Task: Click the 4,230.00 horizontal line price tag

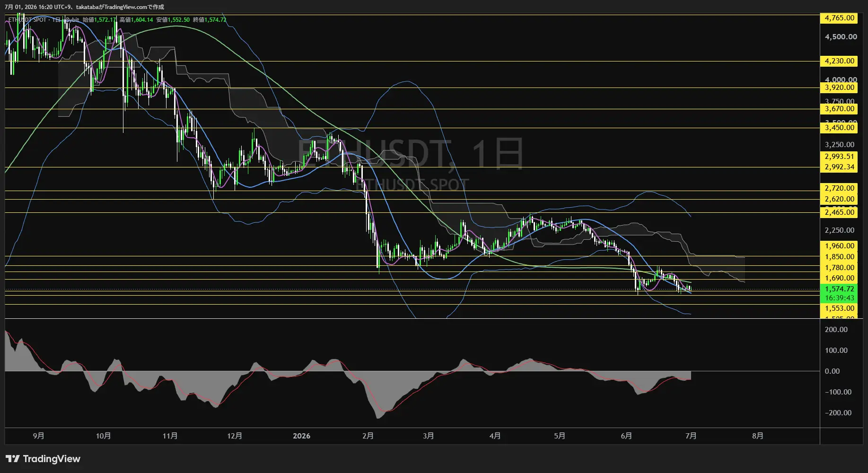Action: point(839,61)
